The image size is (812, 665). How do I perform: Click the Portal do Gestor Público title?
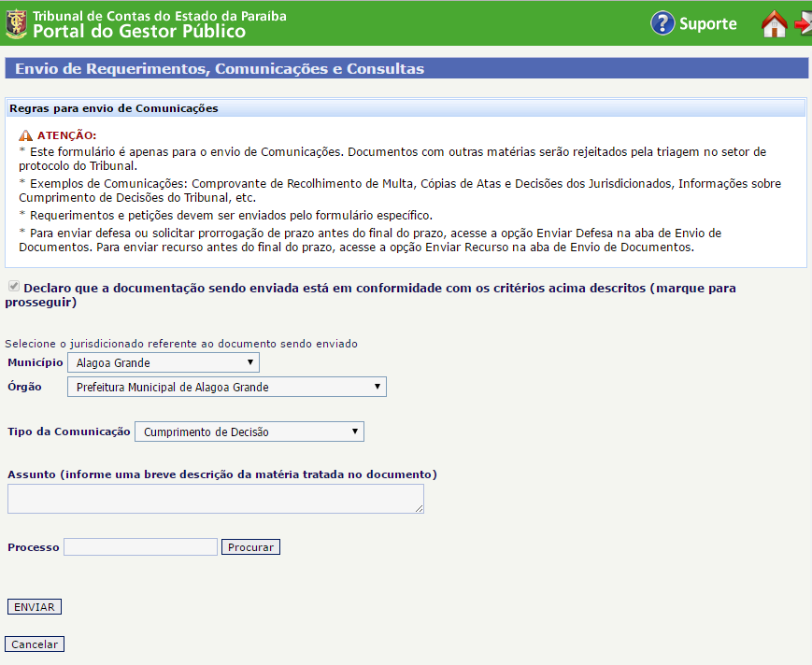point(139,32)
